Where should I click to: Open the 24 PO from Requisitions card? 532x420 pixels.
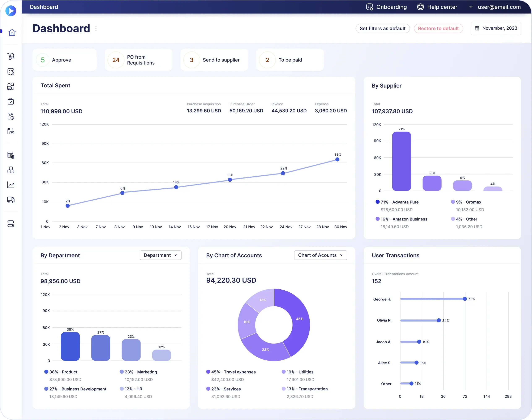point(139,60)
